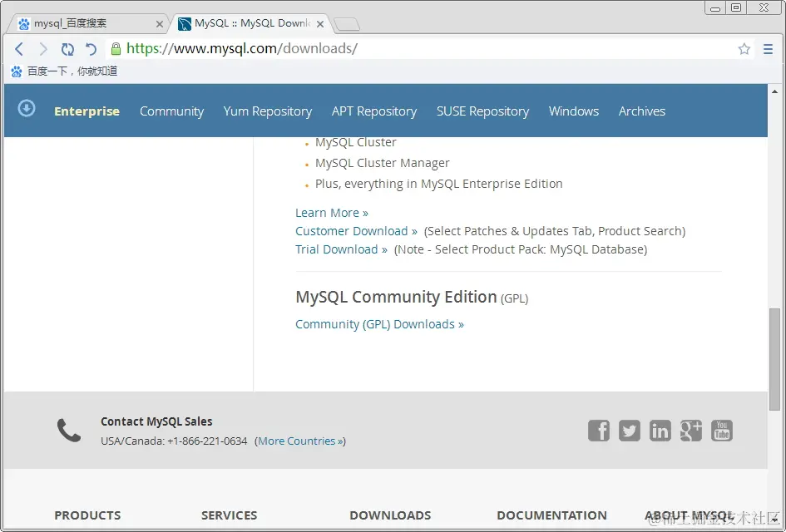Go to APT Repository in the nav bar

click(374, 111)
